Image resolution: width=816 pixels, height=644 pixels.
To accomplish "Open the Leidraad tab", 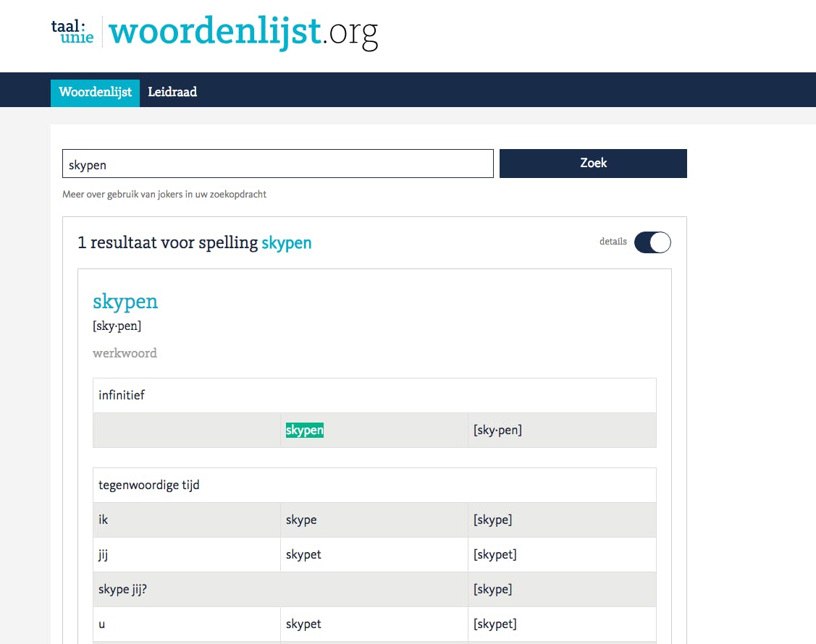I will 172,93.
